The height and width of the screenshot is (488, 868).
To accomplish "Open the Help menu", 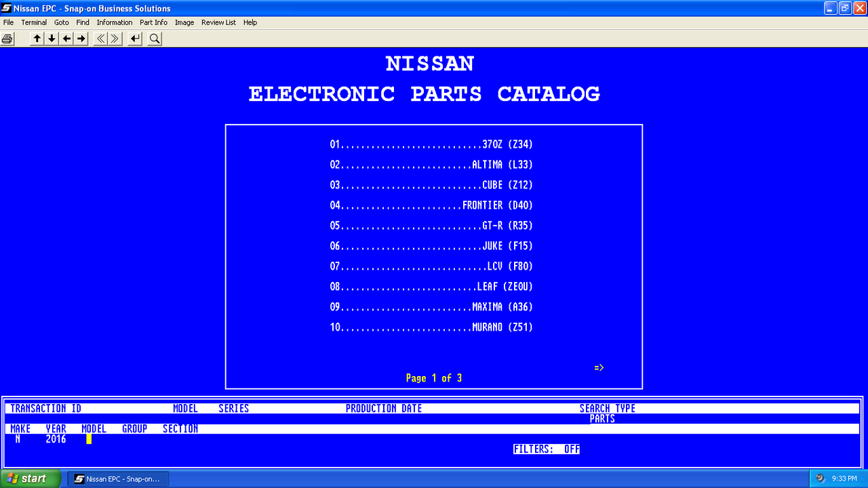I will (250, 22).
